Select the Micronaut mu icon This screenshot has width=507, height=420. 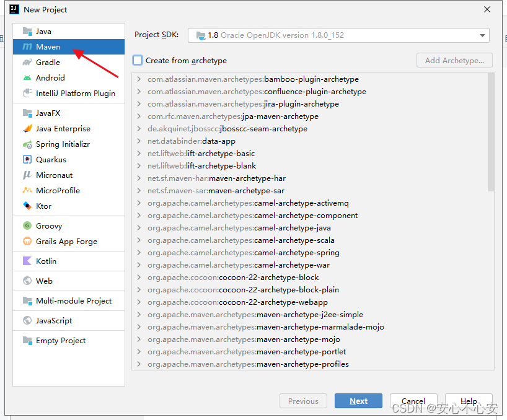click(x=27, y=175)
